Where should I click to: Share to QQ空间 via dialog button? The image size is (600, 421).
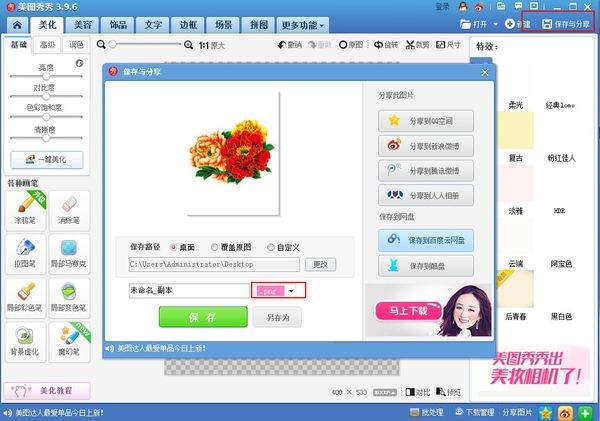click(426, 121)
